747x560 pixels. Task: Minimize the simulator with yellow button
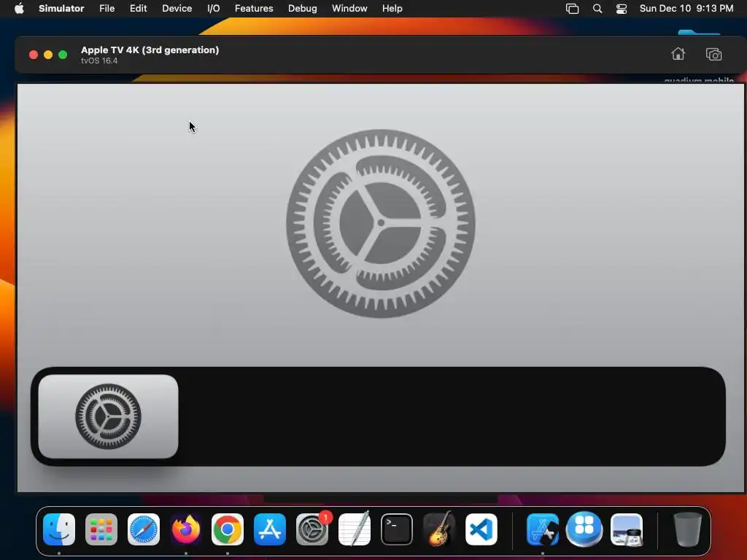48,55
